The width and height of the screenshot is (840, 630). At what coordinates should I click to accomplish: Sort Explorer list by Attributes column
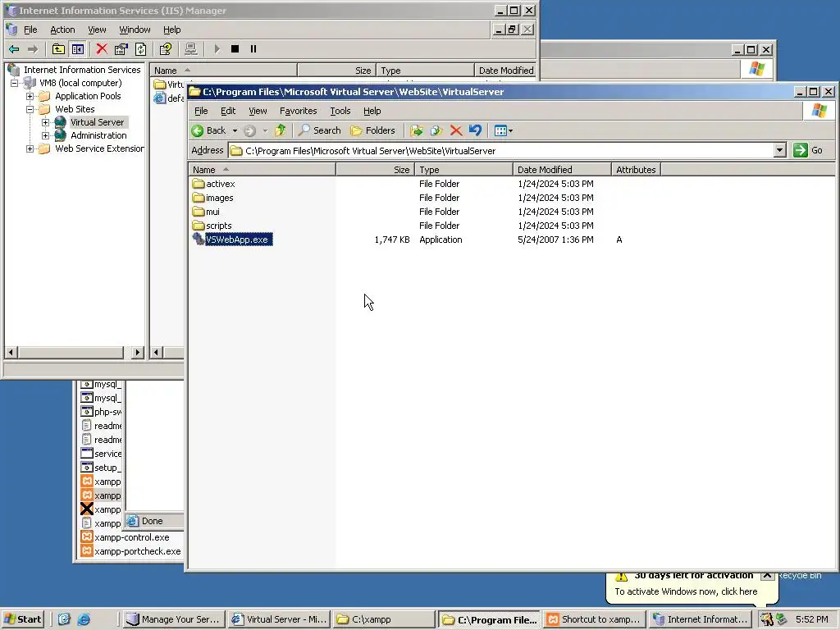point(636,170)
